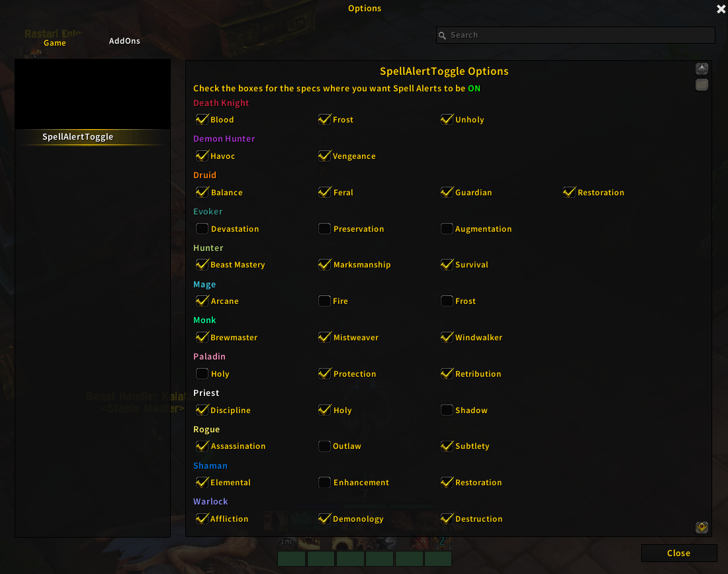Click the scrollbar thumb knob
The width and height of the screenshot is (728, 574).
pos(702,85)
